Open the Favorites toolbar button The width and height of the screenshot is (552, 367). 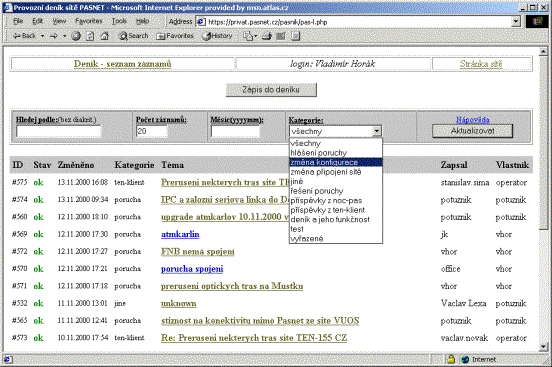[175, 36]
